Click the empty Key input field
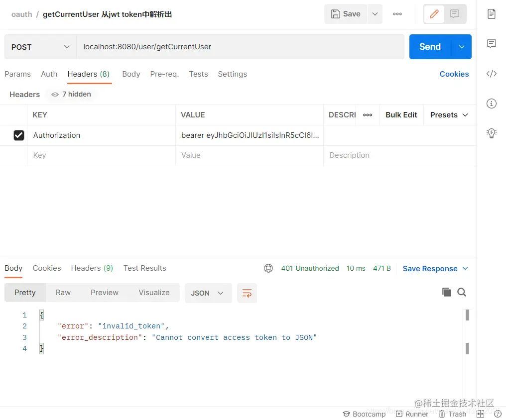Screen dimensions: 506x420 (x=101, y=155)
